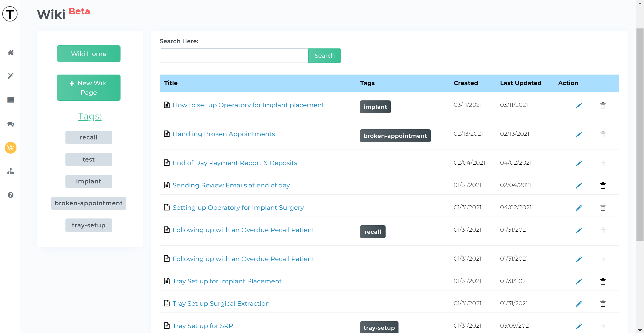Edit Tray Set up for Implant Placement

tap(579, 281)
